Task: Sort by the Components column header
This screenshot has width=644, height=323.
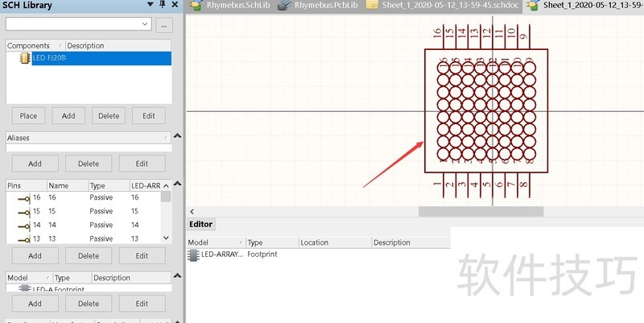Action: [x=35, y=46]
